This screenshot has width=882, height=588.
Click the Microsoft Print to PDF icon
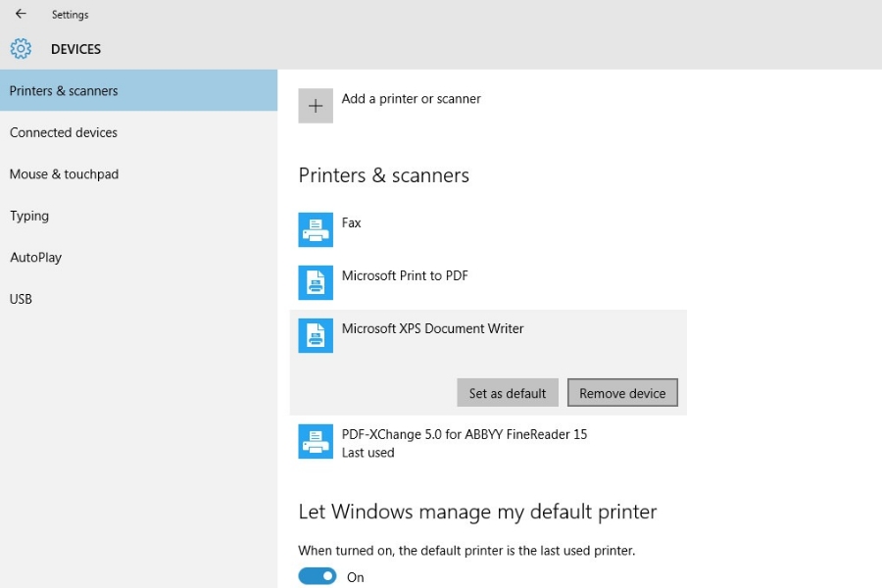[316, 283]
